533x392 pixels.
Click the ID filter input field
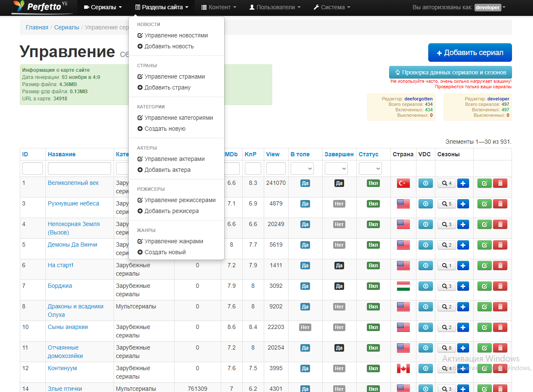click(32, 168)
